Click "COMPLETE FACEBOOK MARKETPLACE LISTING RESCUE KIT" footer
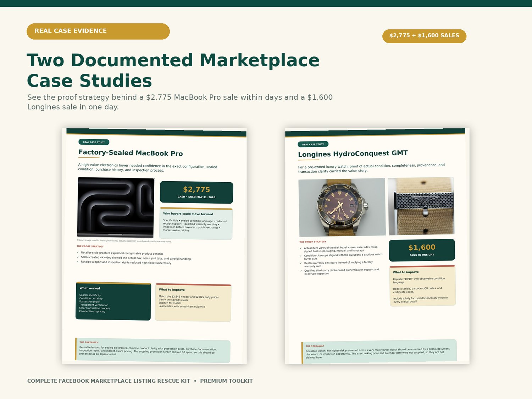Image resolution: width=532 pixels, height=399 pixels. (109, 381)
